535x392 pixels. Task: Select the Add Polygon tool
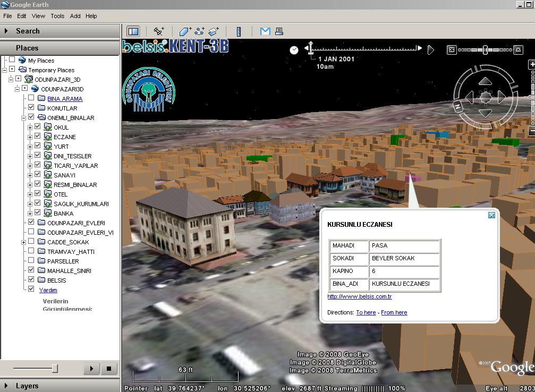pos(185,31)
